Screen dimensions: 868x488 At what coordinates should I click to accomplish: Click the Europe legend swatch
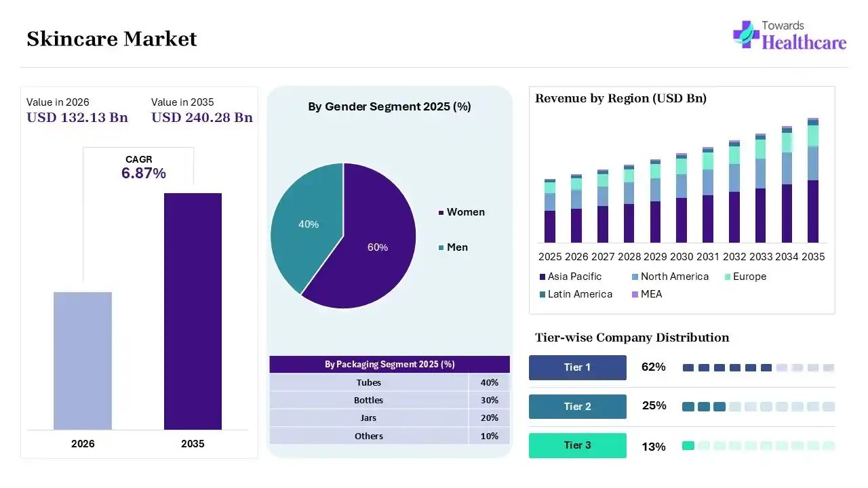click(727, 277)
